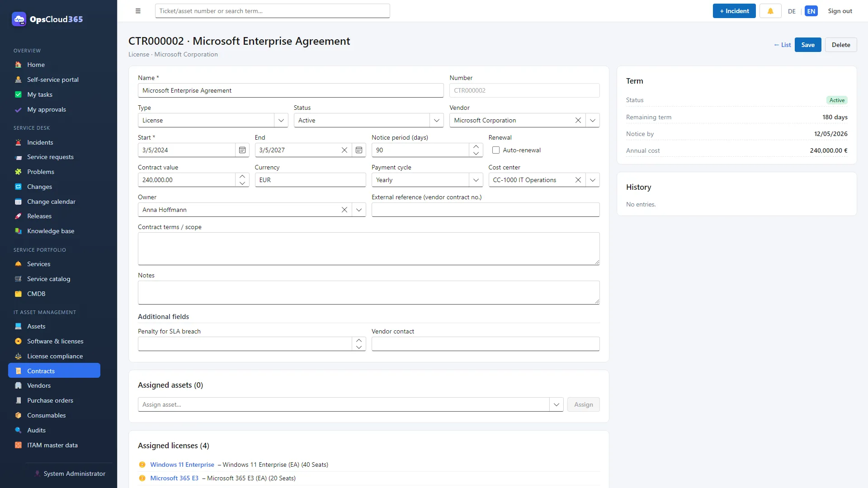The image size is (868, 488).
Task: Click the External reference input field
Action: point(486,210)
